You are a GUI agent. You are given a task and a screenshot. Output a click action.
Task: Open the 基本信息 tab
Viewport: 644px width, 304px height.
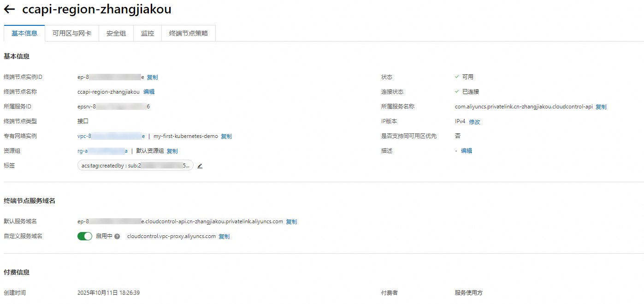(x=24, y=33)
